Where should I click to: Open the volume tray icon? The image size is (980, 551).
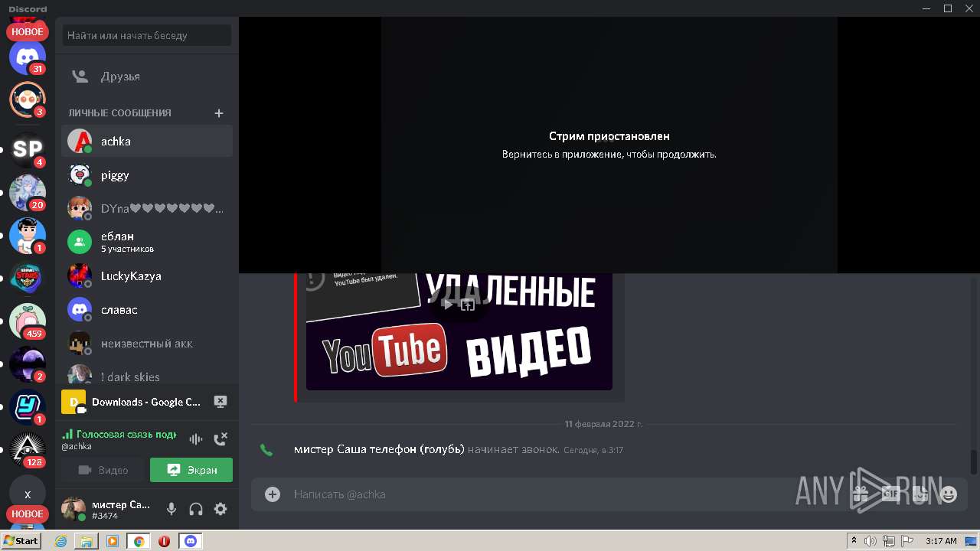871,541
